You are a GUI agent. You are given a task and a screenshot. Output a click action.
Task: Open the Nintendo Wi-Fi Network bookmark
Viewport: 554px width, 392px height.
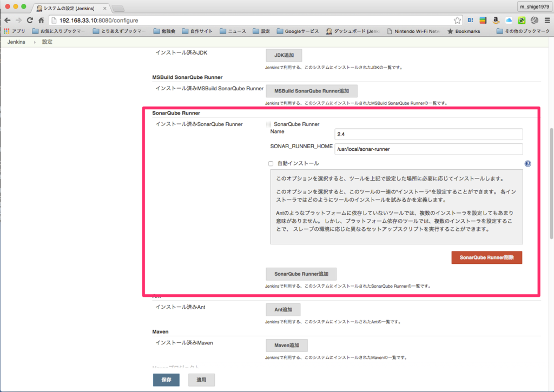pyautogui.click(x=413, y=31)
